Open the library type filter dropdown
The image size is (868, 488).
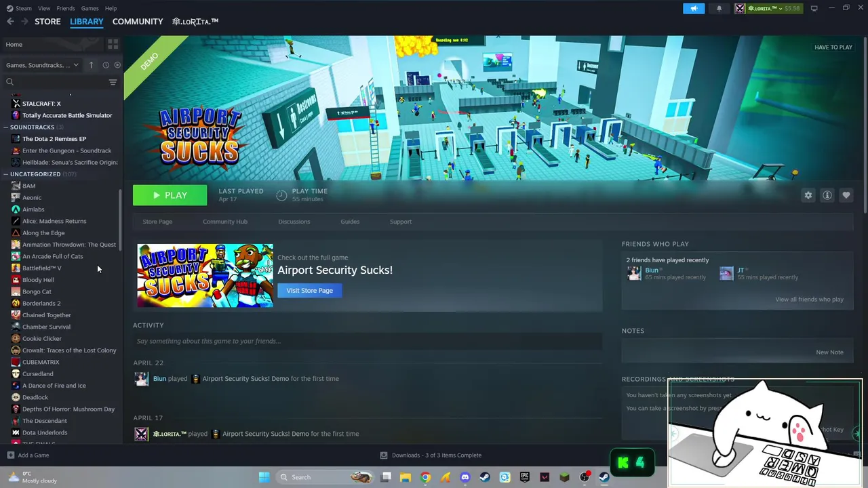(x=42, y=65)
